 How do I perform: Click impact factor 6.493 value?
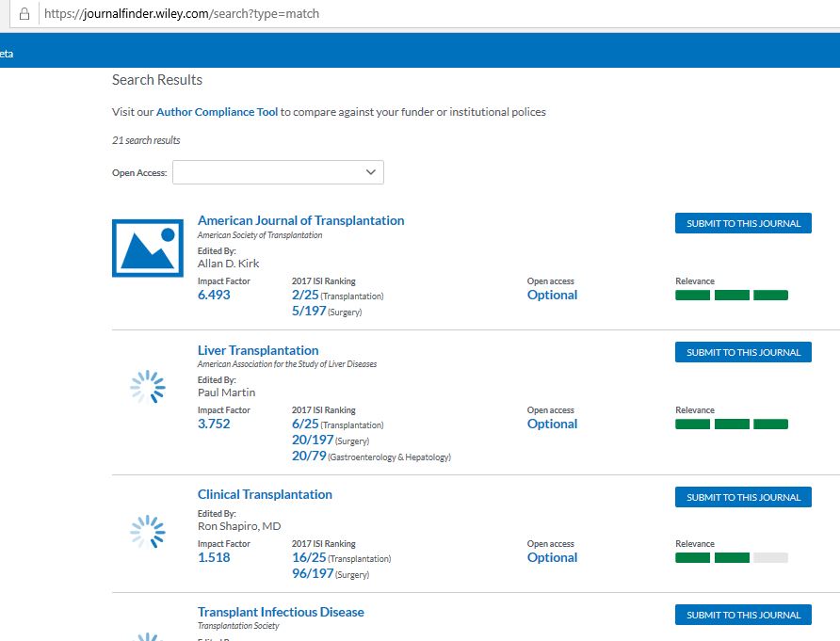[x=214, y=295]
